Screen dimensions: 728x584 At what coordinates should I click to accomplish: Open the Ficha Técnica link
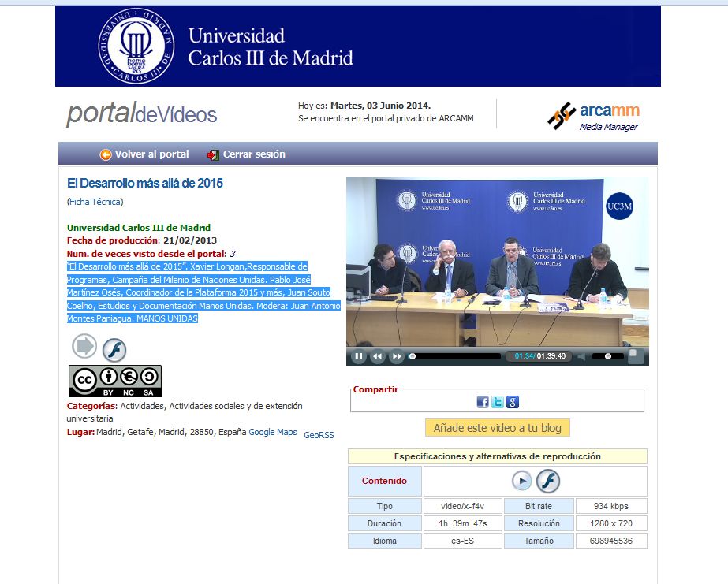pos(95,202)
